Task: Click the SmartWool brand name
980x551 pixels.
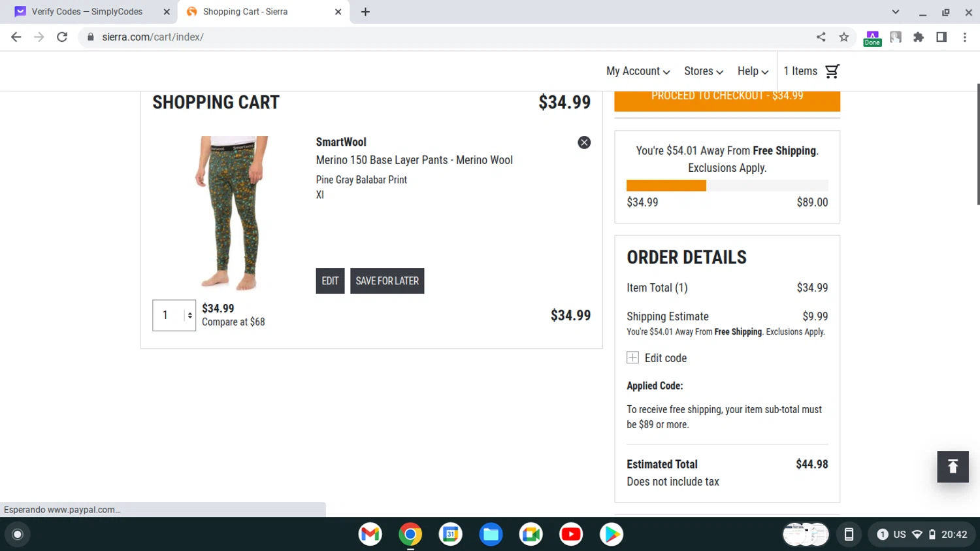Action: [x=341, y=142]
